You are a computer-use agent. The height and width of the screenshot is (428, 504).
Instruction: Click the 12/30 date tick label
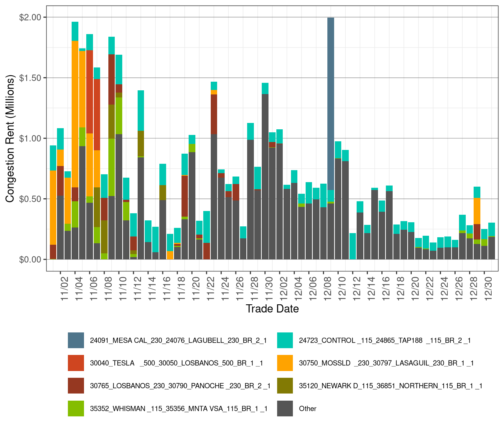[x=488, y=288]
